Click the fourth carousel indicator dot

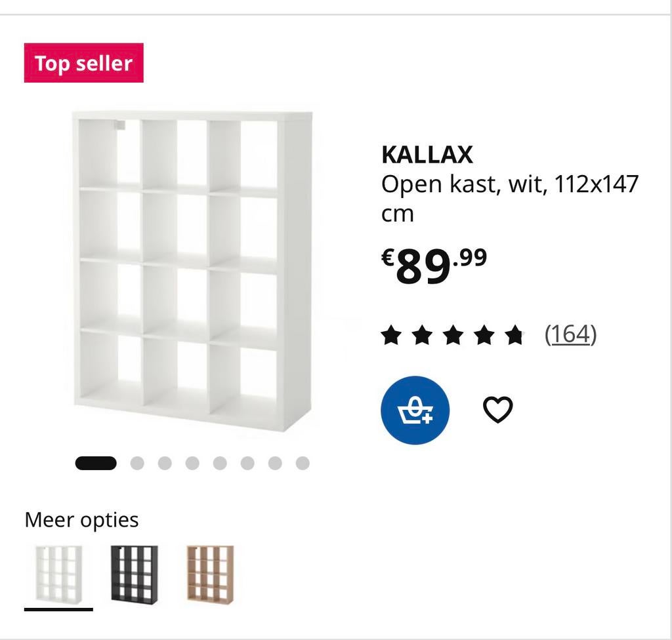pos(192,462)
